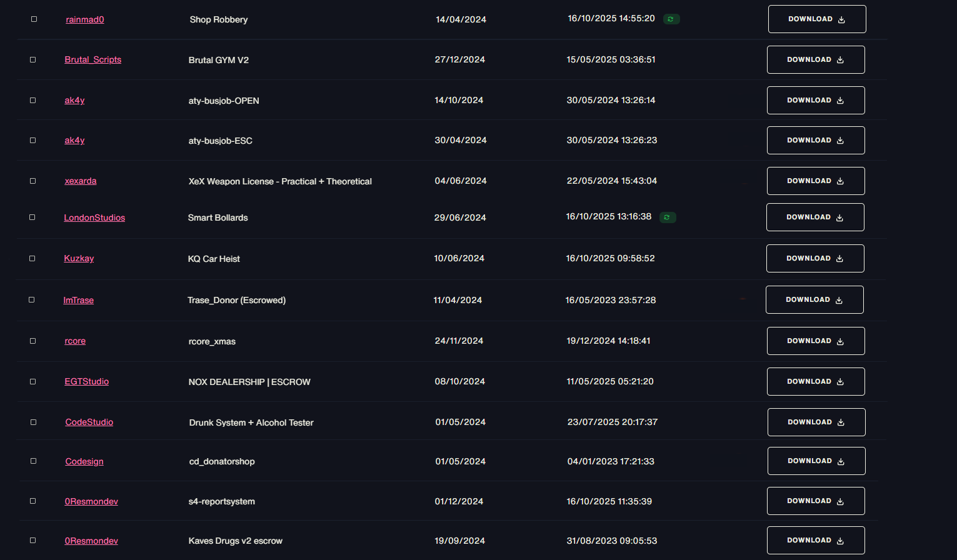Download rcore_xmas
Image resolution: width=957 pixels, height=560 pixels.
point(816,341)
